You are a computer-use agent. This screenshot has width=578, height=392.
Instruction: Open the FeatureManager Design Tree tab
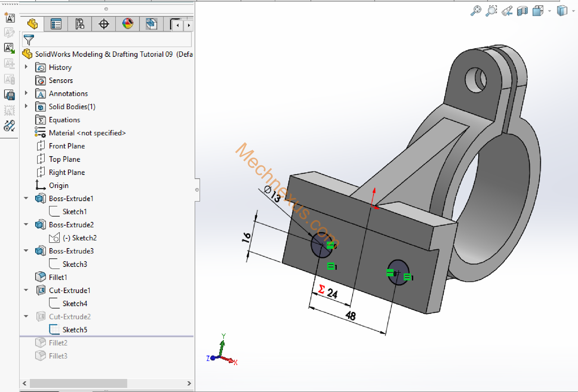click(32, 24)
